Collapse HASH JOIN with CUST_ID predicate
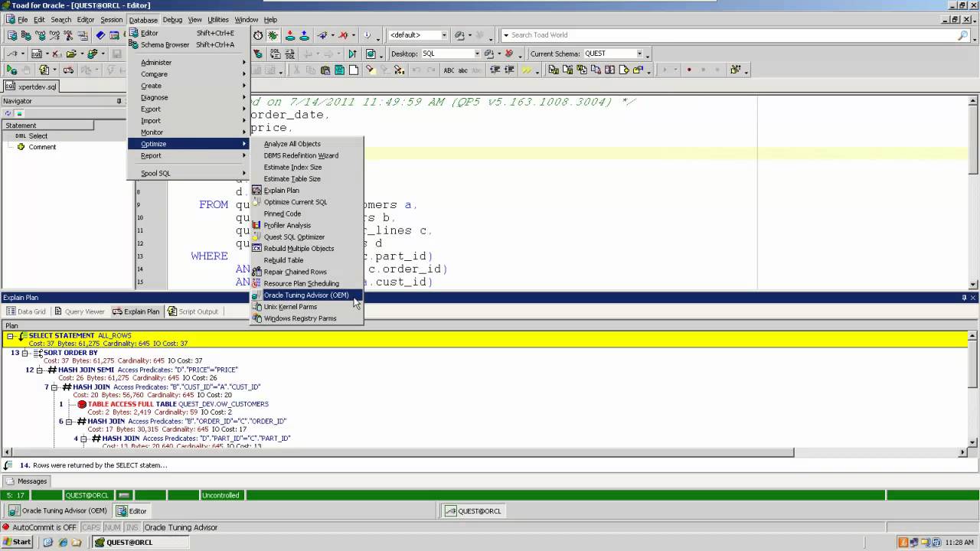The height and width of the screenshot is (551, 980). pyautogui.click(x=54, y=387)
